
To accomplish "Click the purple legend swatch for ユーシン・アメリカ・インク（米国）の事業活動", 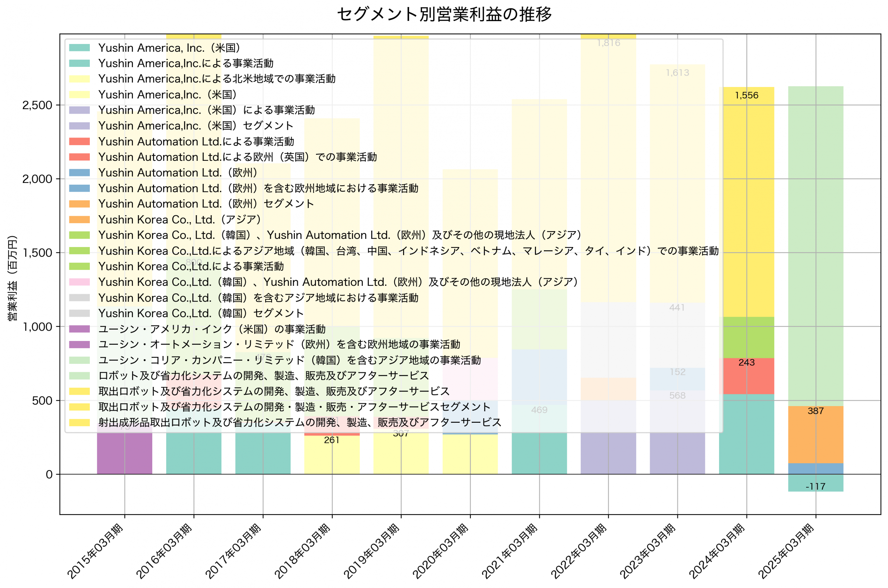I will pyautogui.click(x=79, y=329).
